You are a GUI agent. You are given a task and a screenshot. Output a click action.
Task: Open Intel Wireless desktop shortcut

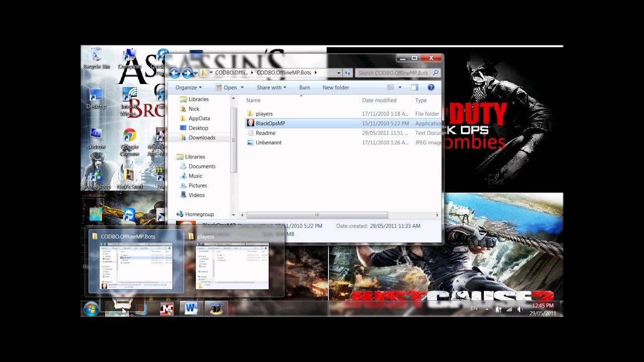coord(129,102)
